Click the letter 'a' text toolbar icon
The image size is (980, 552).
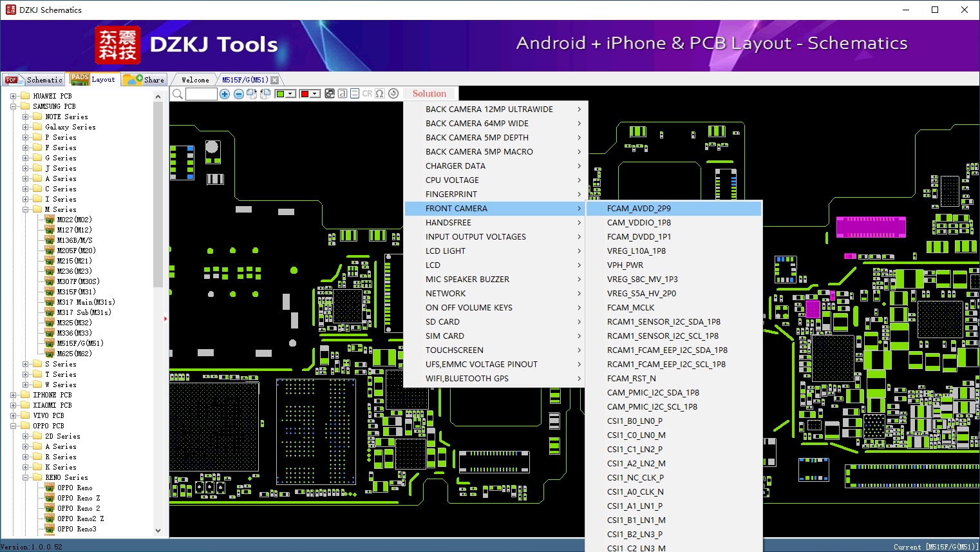pyautogui.click(x=343, y=93)
